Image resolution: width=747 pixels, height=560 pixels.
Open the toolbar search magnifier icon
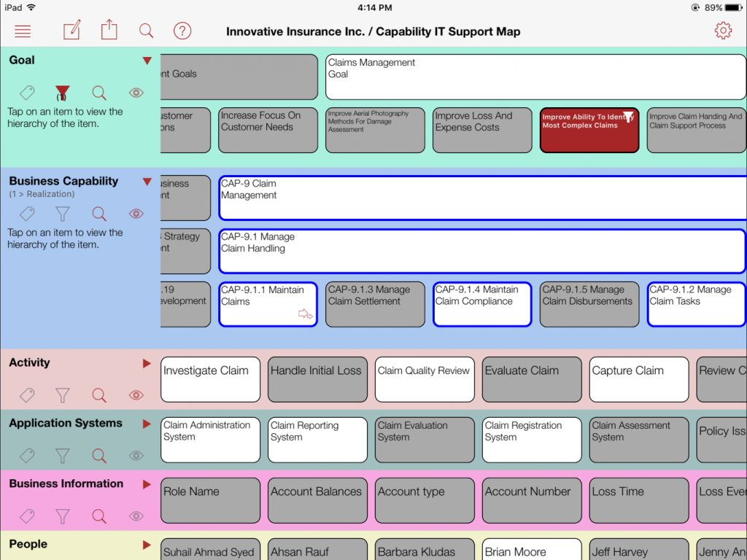pyautogui.click(x=146, y=31)
